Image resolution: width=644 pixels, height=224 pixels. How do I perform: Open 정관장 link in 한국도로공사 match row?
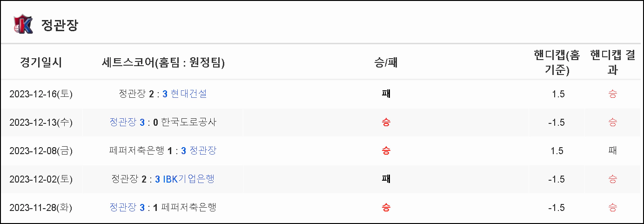click(123, 122)
